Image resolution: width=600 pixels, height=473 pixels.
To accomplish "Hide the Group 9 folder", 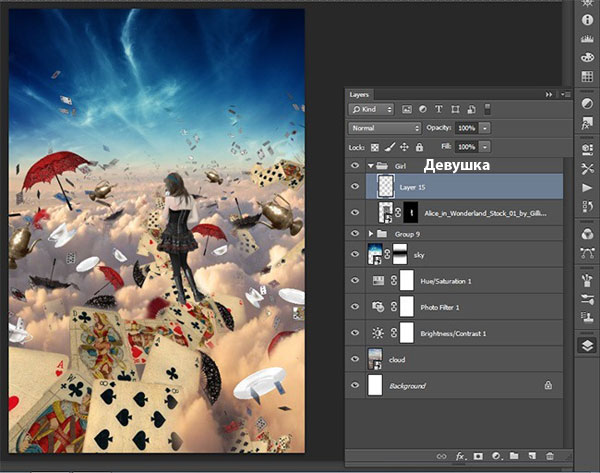I will click(355, 233).
